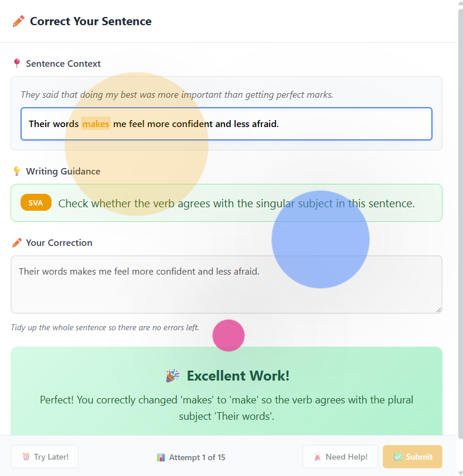Click inside the Your Correction text area

226,285
